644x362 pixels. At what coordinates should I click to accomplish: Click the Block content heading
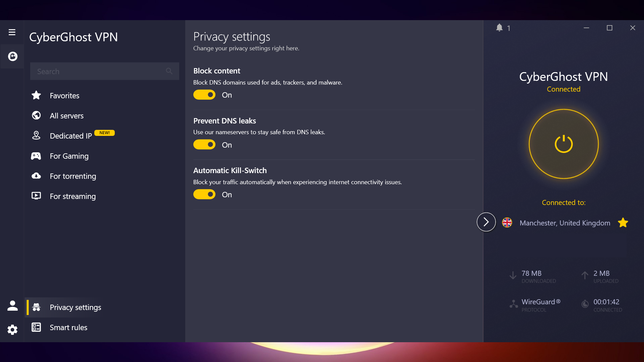tap(217, 71)
